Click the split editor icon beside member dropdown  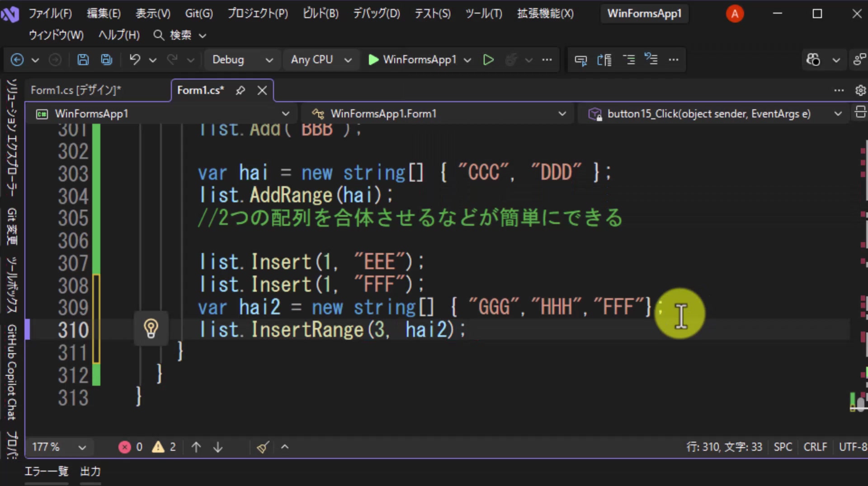(x=860, y=112)
